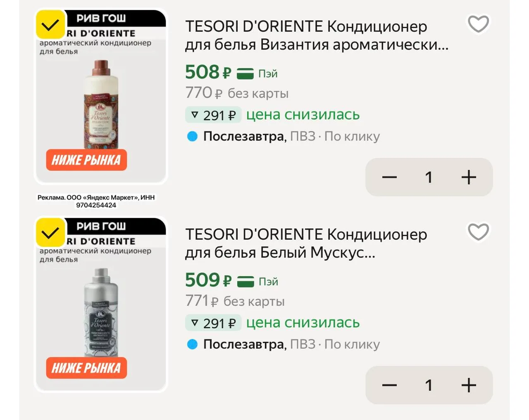
Task: Open TESORI D'ORIENTE Белый Мускус product title
Action: [x=306, y=243]
